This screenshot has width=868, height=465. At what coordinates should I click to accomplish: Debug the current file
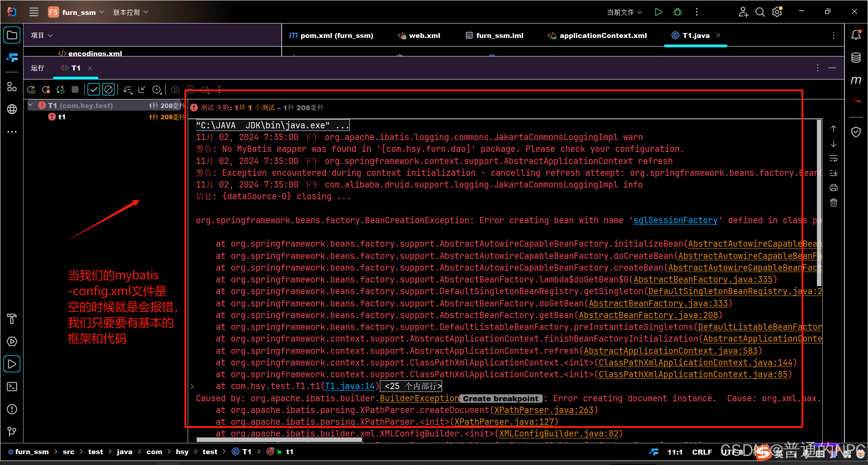click(677, 12)
